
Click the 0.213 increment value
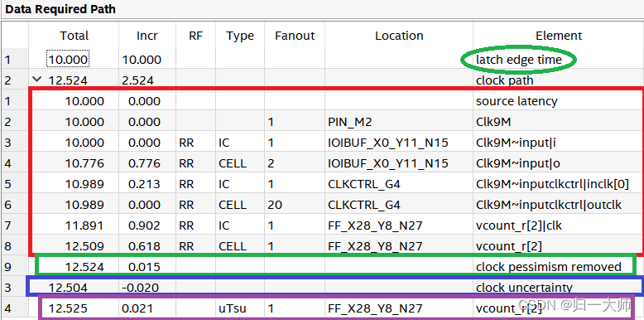[x=144, y=184]
